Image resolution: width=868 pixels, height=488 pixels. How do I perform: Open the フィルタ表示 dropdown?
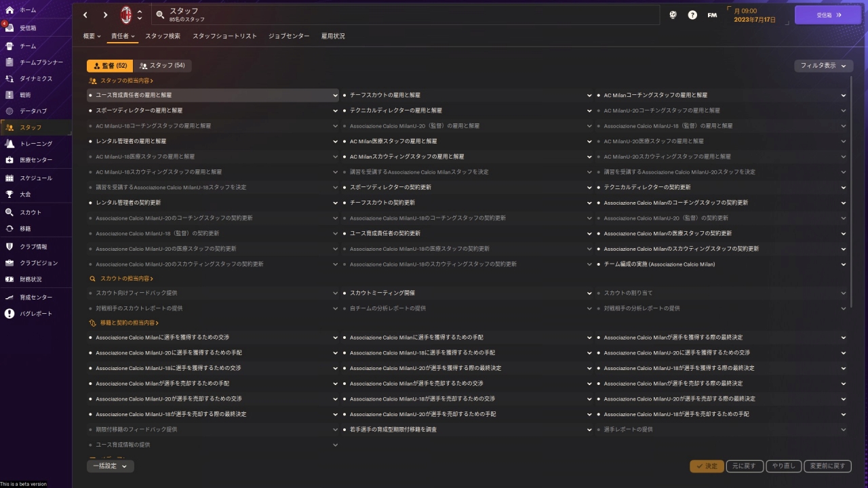pos(823,66)
